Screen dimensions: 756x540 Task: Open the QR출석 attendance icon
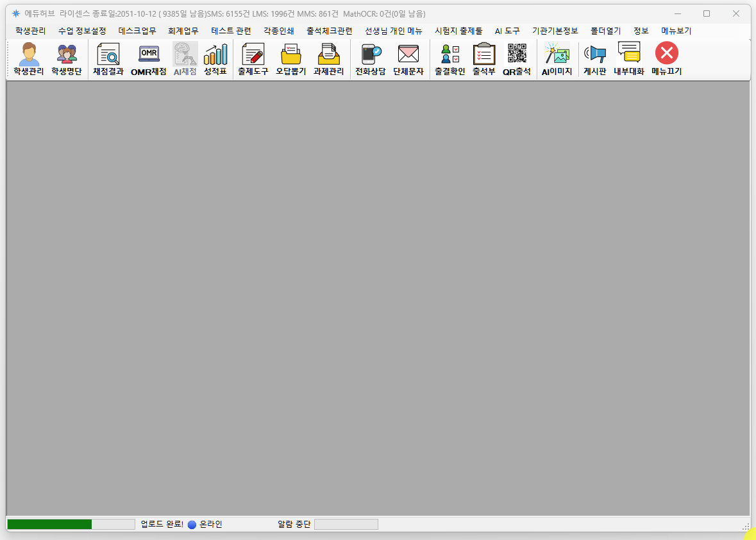click(517, 59)
